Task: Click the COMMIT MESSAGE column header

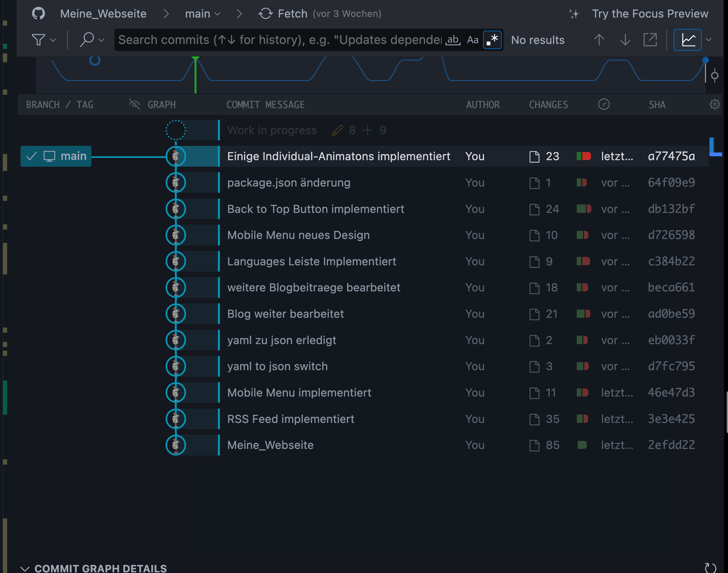Action: click(265, 105)
